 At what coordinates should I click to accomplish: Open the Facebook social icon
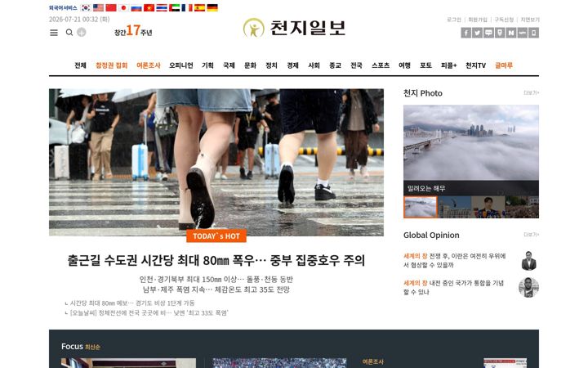click(466, 33)
